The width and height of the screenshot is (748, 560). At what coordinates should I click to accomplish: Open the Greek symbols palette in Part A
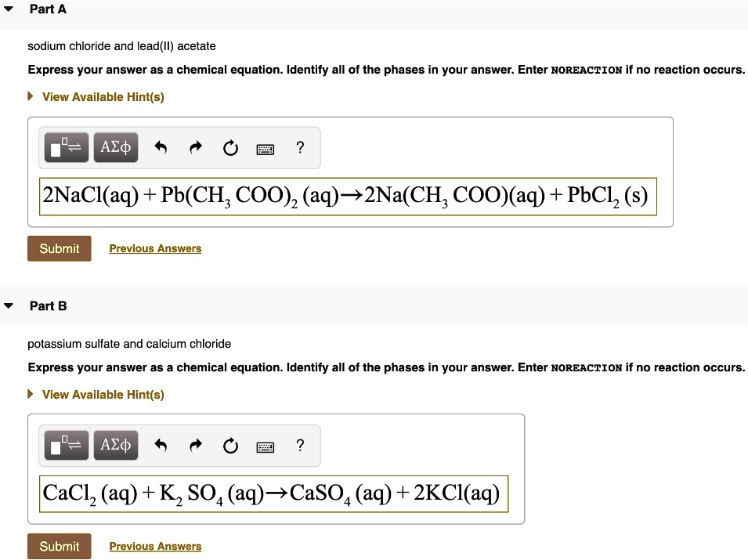(115, 147)
